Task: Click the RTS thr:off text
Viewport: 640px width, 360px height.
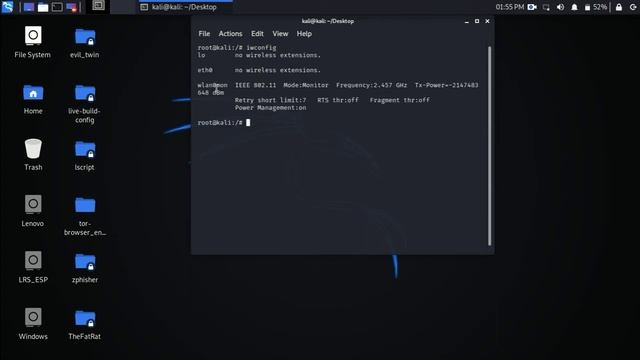Action: (x=338, y=100)
